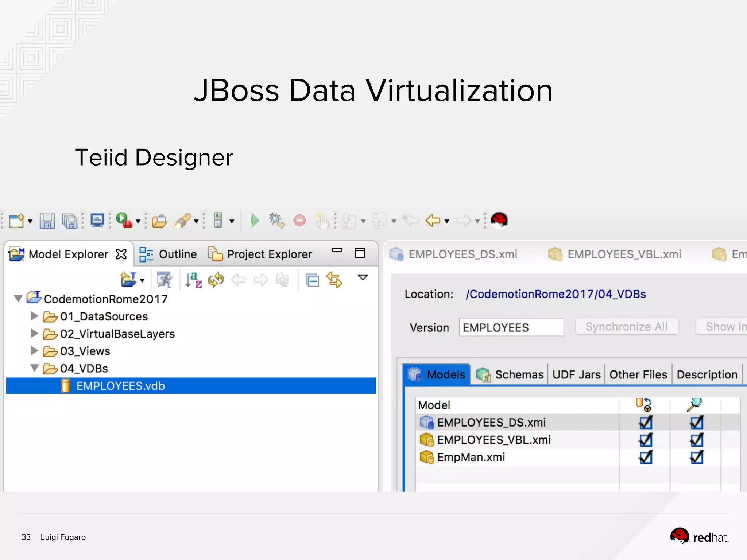Switch to the UDF Jars tab
Image resolution: width=747 pixels, height=560 pixels.
[x=576, y=374]
